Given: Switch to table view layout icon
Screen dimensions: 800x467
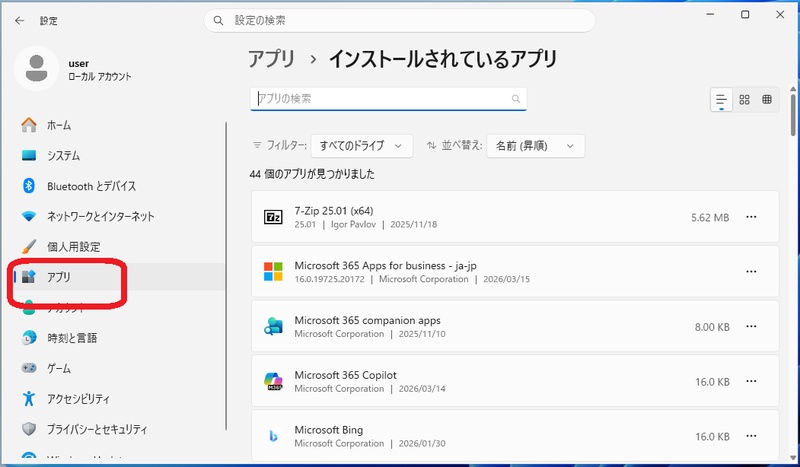Looking at the screenshot, I should 767,100.
